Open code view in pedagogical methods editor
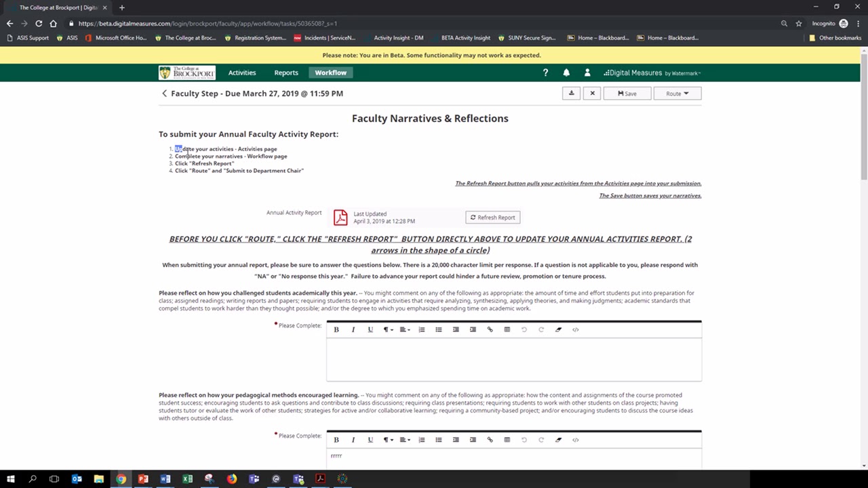The image size is (868, 488). click(x=576, y=440)
